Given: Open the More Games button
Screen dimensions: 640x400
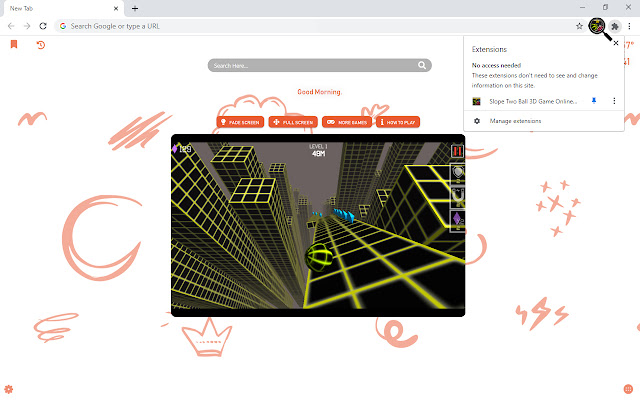Looking at the screenshot, I should pyautogui.click(x=347, y=122).
